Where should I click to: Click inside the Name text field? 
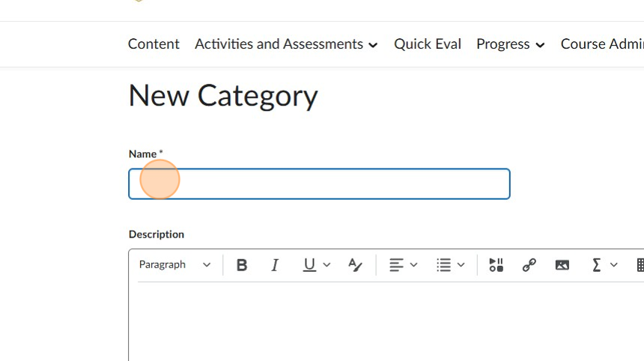[319, 184]
